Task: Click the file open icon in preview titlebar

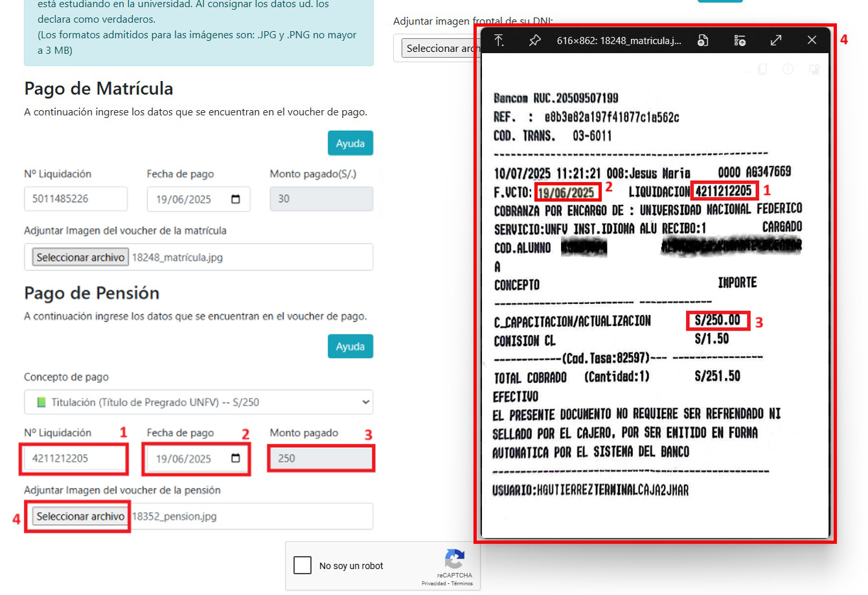Action: click(703, 41)
